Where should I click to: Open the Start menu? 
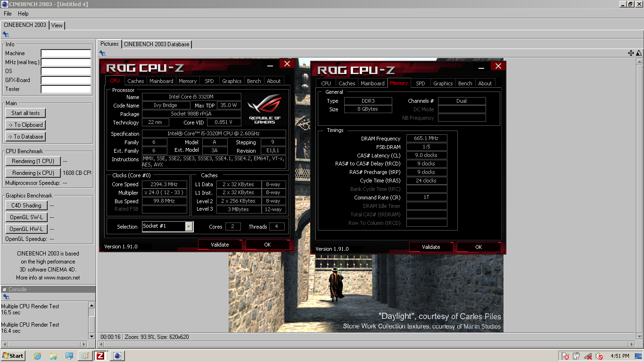(x=13, y=356)
